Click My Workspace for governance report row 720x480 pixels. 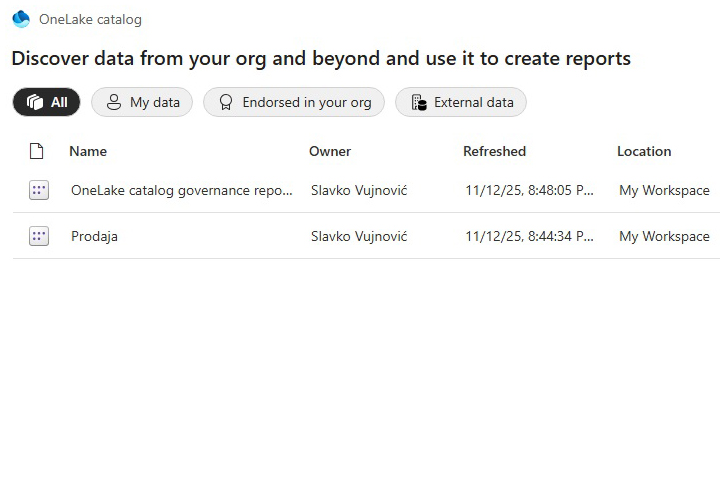pyautogui.click(x=664, y=190)
